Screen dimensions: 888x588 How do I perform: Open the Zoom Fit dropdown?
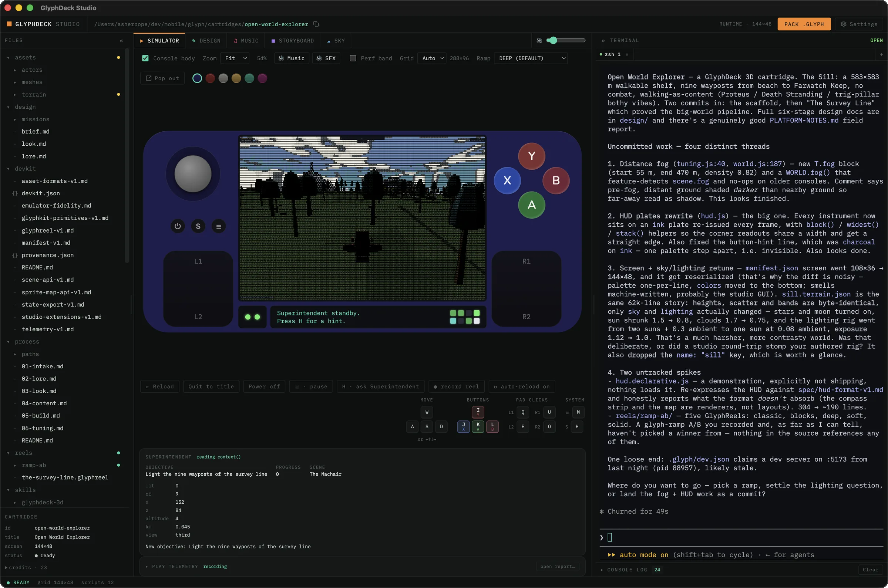[235, 58]
